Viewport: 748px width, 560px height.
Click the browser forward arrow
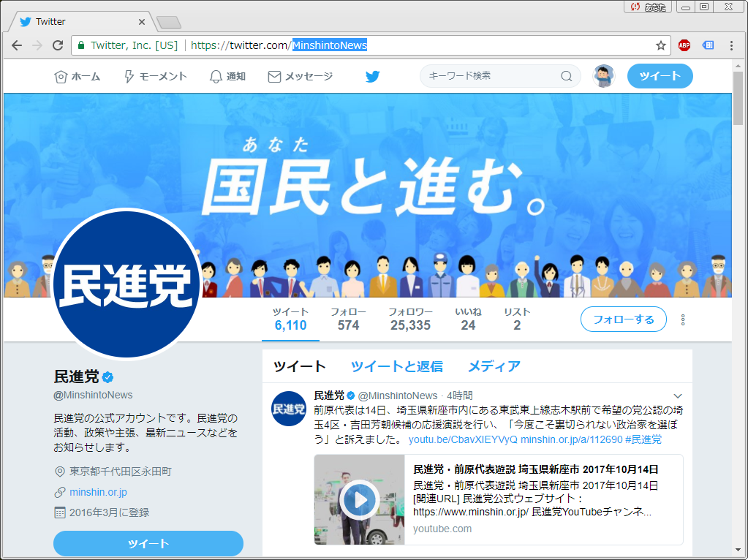coord(37,45)
